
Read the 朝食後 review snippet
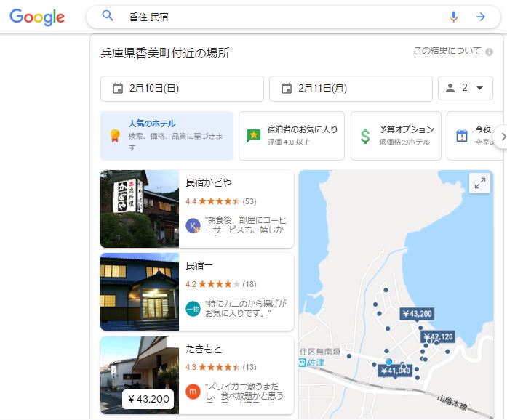tap(245, 225)
